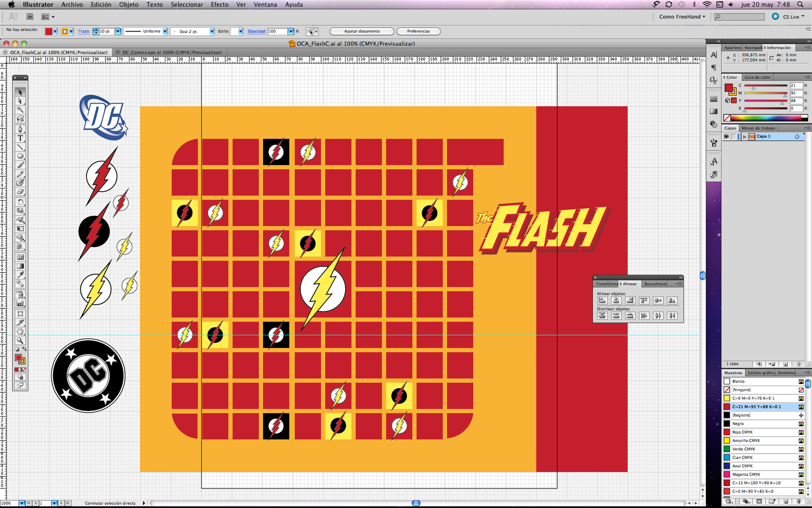Click the Opacidad link in control bar

(x=257, y=31)
